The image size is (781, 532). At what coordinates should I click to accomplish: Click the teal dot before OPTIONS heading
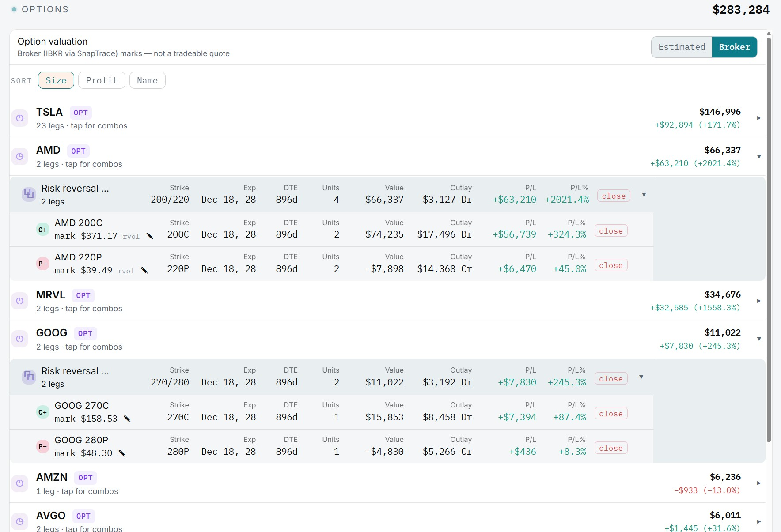point(14,9)
